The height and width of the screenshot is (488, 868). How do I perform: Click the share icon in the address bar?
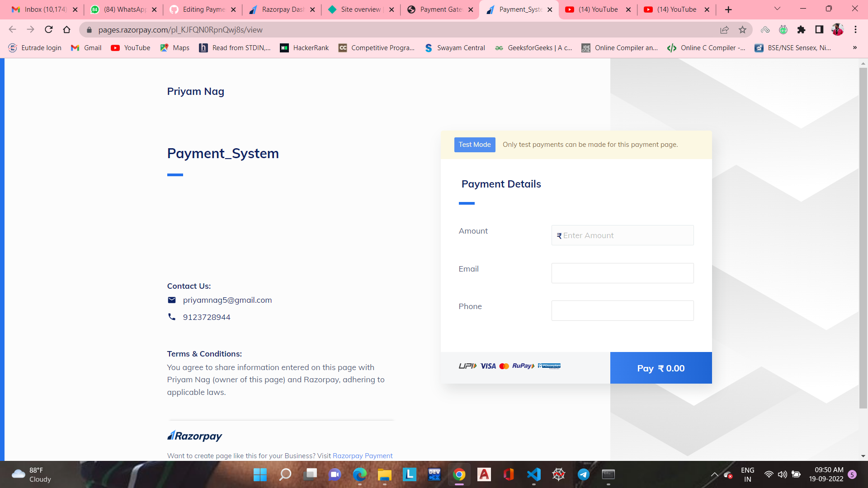[725, 29]
